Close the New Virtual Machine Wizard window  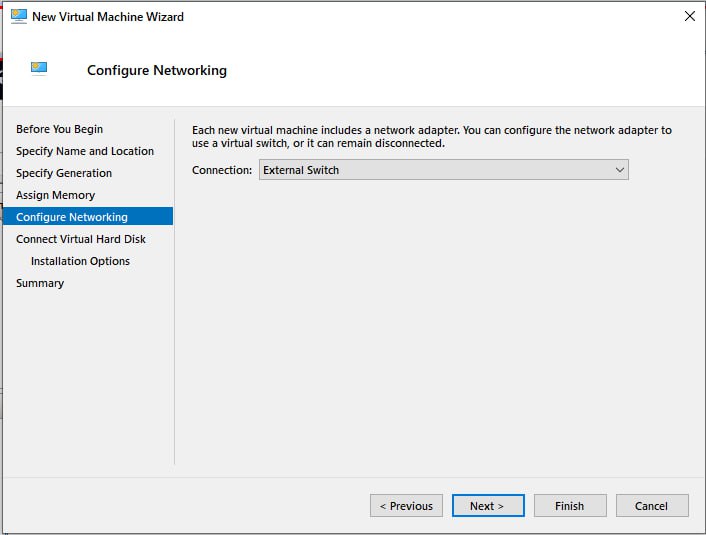(688, 16)
